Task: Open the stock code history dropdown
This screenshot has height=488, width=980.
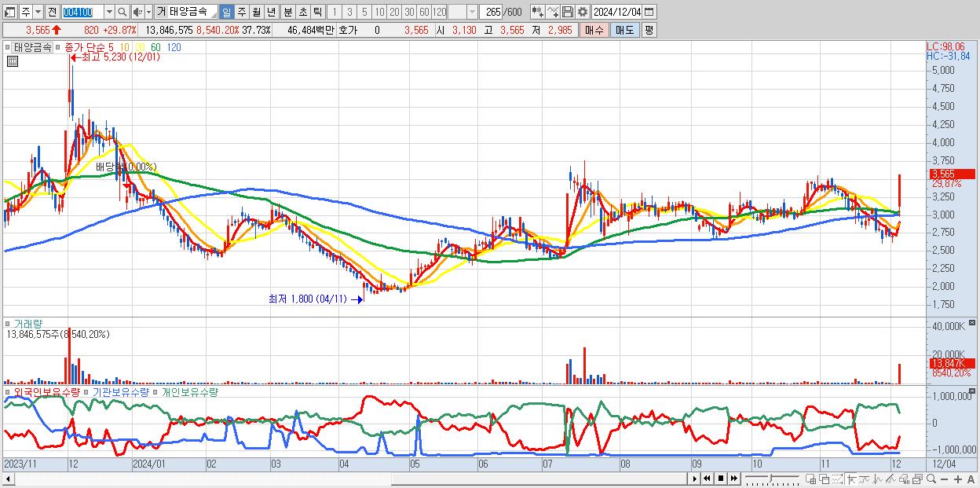Action: click(109, 12)
